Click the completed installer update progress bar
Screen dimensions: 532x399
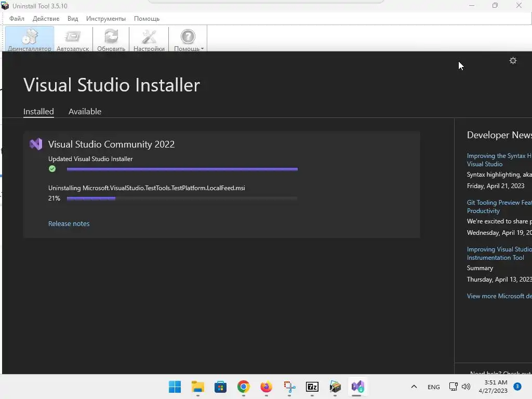(x=182, y=169)
